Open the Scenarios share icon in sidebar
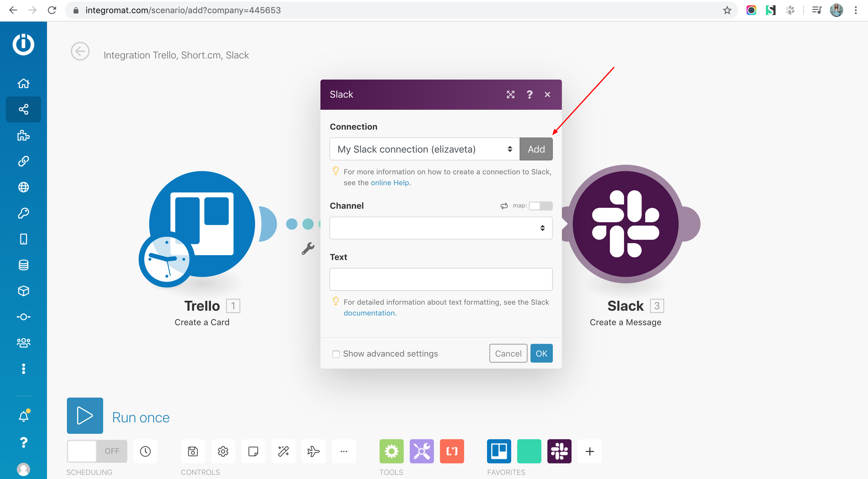 (x=23, y=109)
